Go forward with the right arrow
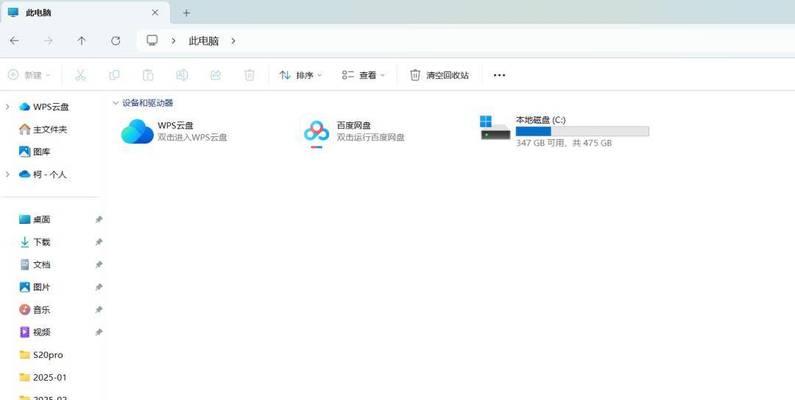 tap(48, 41)
